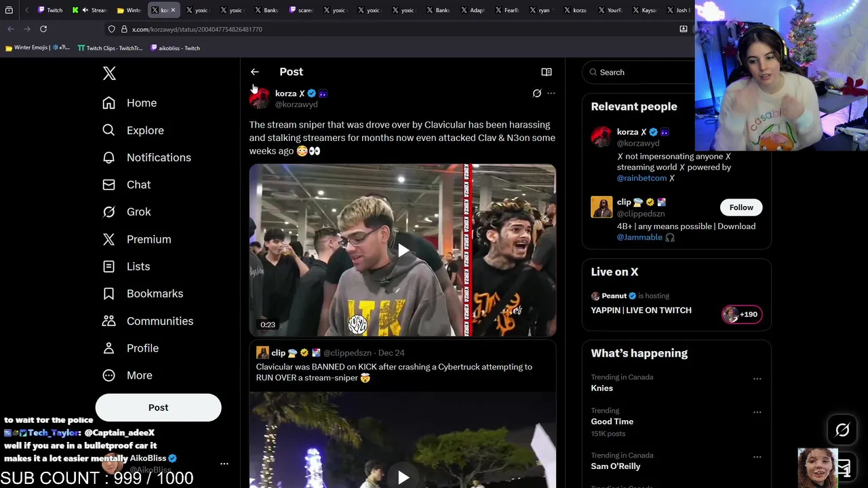The height and width of the screenshot is (488, 868).
Task: Open reader view icon in the Post header
Action: tap(546, 72)
